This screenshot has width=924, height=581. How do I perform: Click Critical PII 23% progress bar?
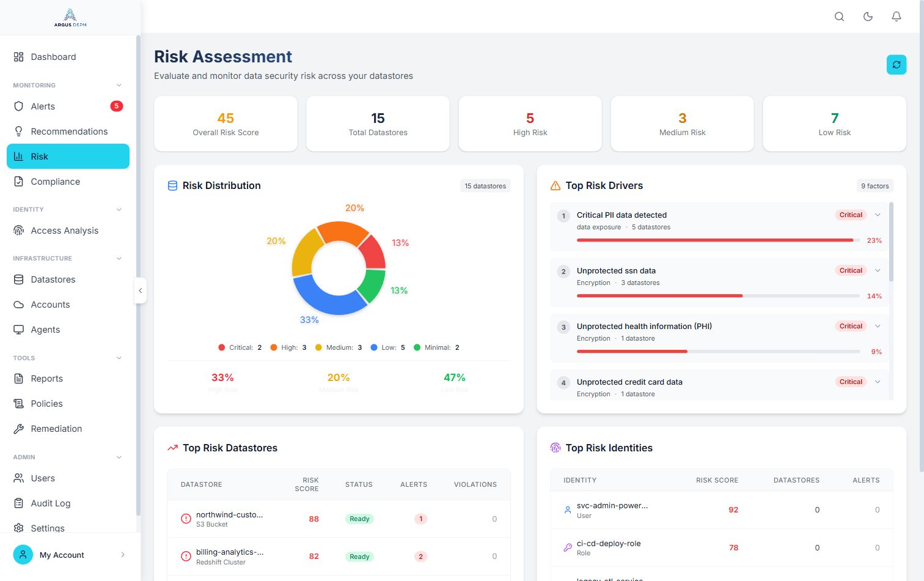[x=718, y=240]
